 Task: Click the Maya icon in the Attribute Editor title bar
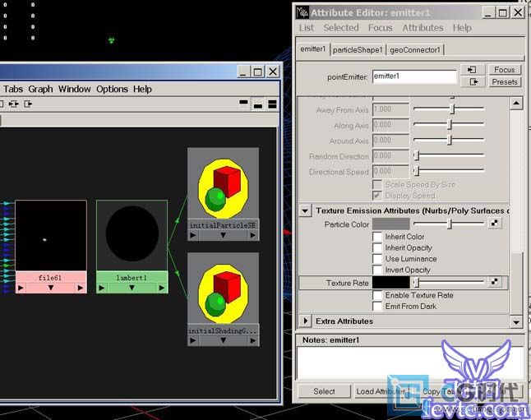302,12
